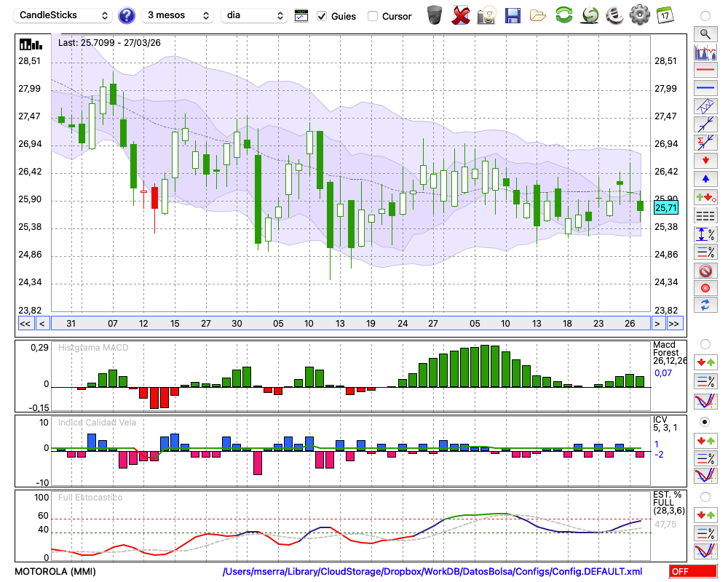Open the CandleSticks chart type dropdown
The width and height of the screenshot is (728, 582).
pos(64,15)
